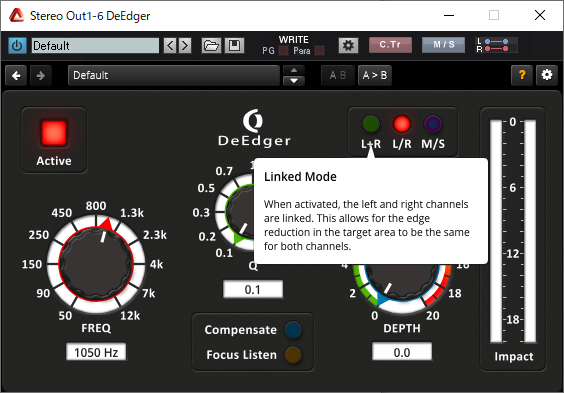The image size is (564, 393).
Task: Copy A to B with A > B button
Action: click(x=374, y=76)
